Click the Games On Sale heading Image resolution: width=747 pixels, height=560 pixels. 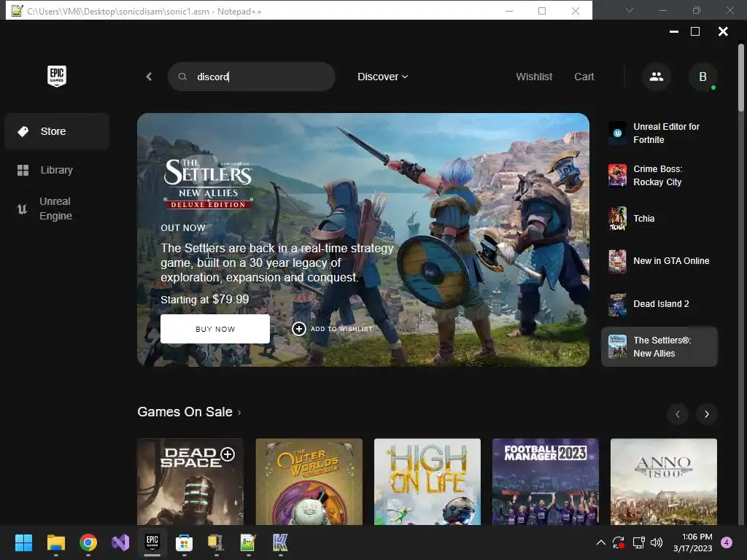pyautogui.click(x=185, y=412)
